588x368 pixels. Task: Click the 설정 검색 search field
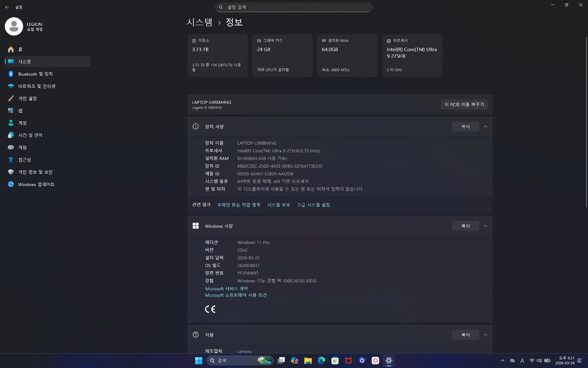(x=294, y=7)
